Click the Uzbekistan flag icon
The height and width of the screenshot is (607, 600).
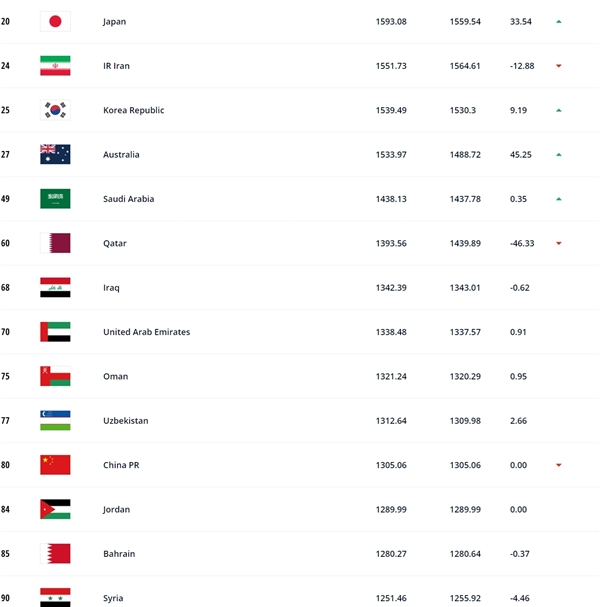(x=55, y=421)
